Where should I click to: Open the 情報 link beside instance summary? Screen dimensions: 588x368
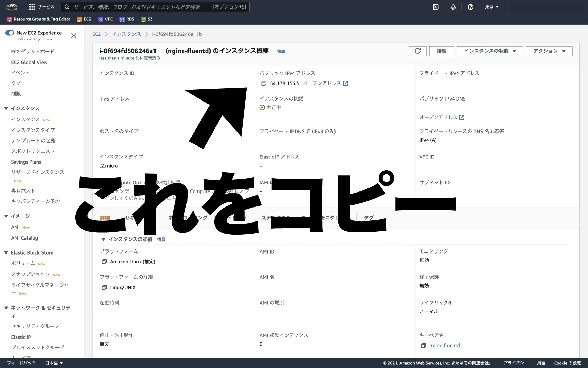coord(281,52)
